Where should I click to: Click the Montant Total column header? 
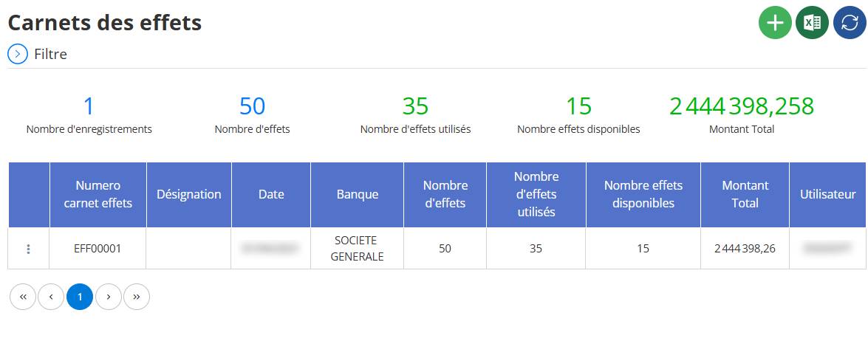click(745, 195)
